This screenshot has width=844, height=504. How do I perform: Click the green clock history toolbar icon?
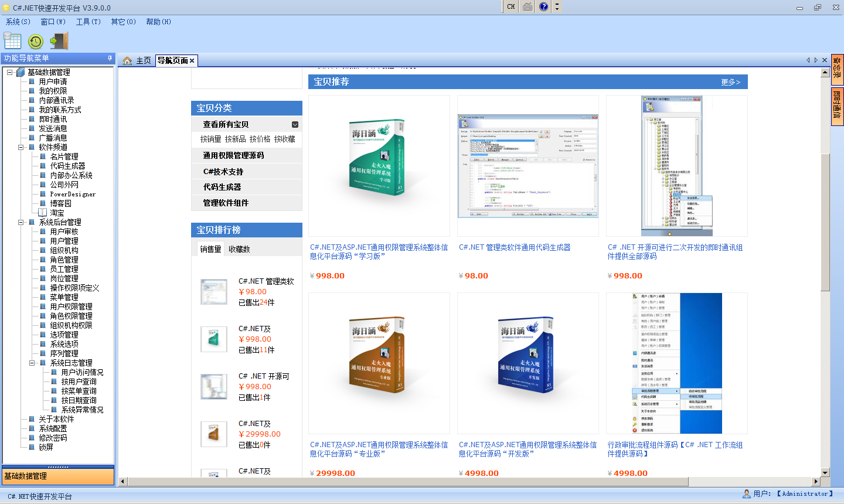click(36, 41)
